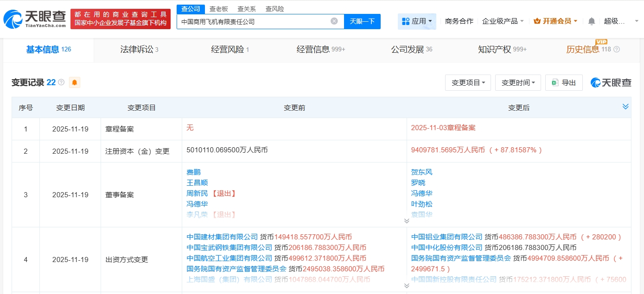Open the 变更时间 filter dropdown
The width and height of the screenshot is (644, 294).
coord(518,82)
